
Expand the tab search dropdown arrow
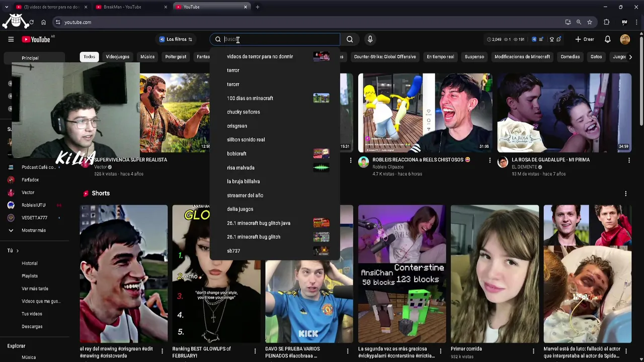click(6, 7)
